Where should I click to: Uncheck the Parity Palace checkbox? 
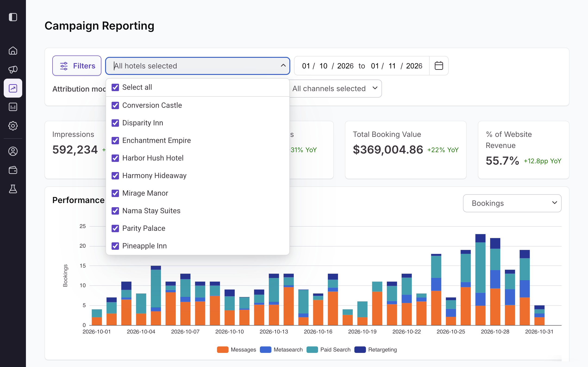115,228
